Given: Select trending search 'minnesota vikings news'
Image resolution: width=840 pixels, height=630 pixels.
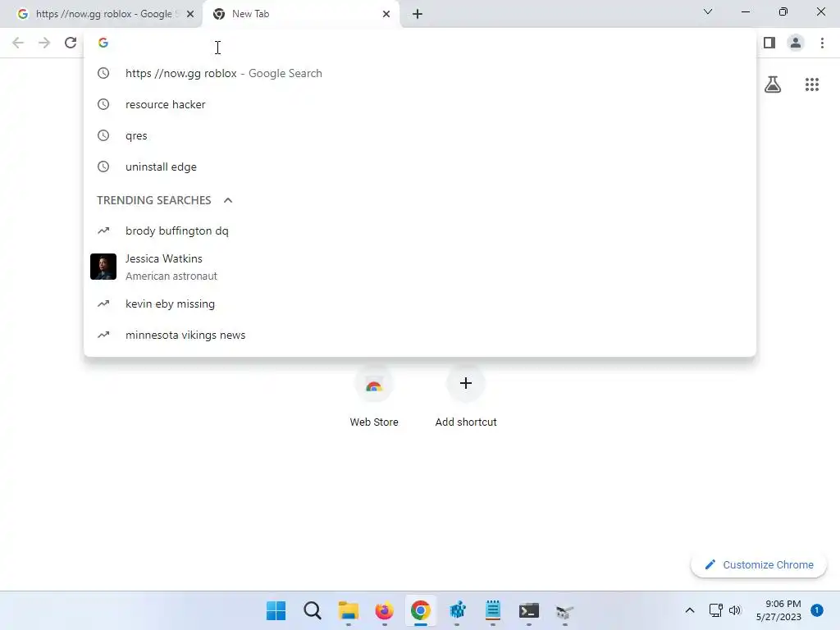Looking at the screenshot, I should tap(420, 335).
